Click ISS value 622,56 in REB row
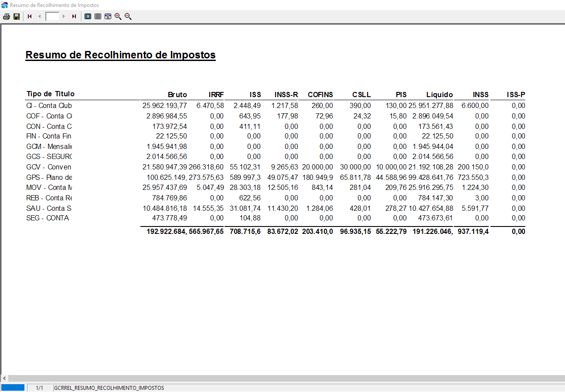Viewport: 565px width, 392px height. (251, 198)
